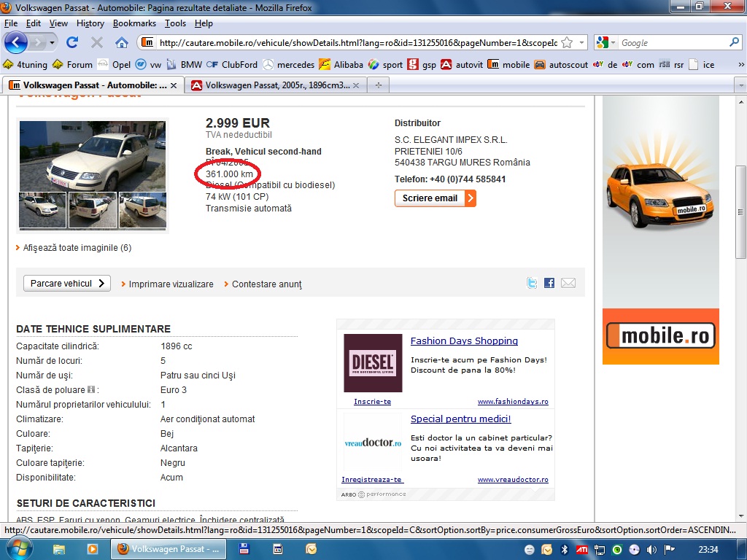Viewport: 747px width, 560px height.
Task: Open the View menu
Action: tap(58, 23)
